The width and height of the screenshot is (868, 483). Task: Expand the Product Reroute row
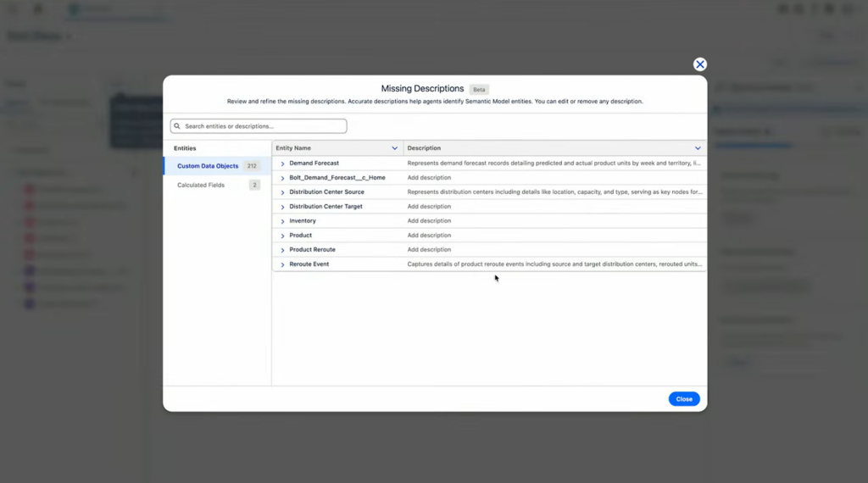click(282, 250)
